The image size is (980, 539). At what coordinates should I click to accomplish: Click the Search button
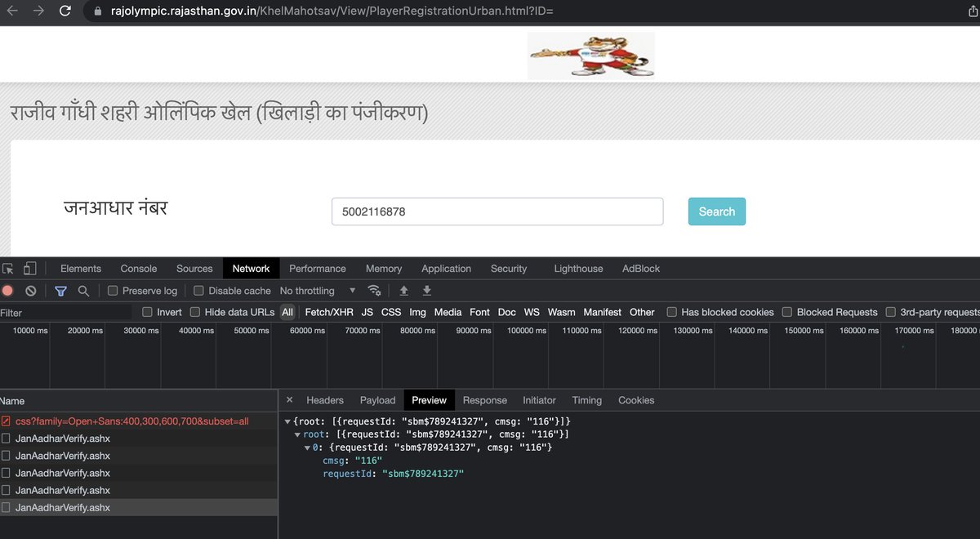[x=716, y=211]
